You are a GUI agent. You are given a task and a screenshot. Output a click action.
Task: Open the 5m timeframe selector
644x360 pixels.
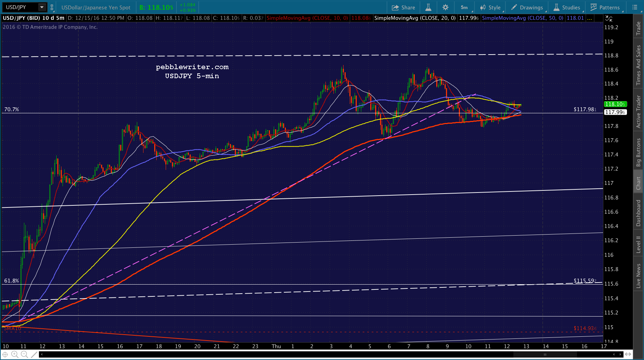(464, 7)
